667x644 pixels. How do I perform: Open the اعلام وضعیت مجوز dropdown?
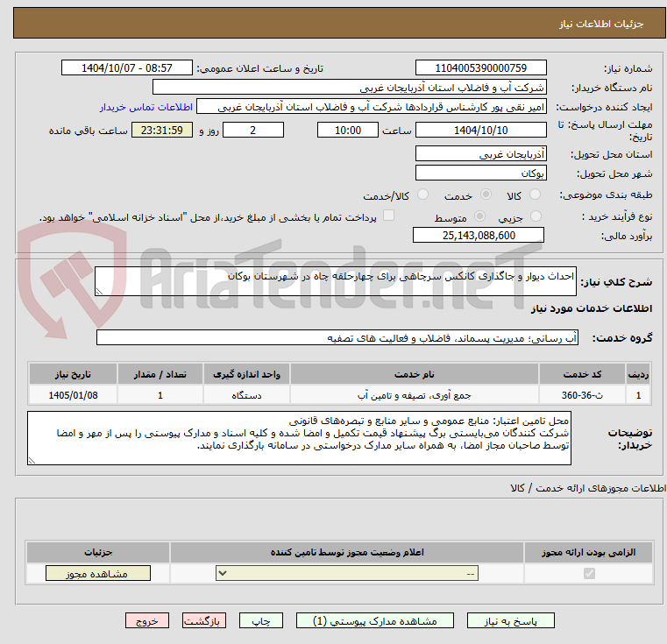point(347,573)
